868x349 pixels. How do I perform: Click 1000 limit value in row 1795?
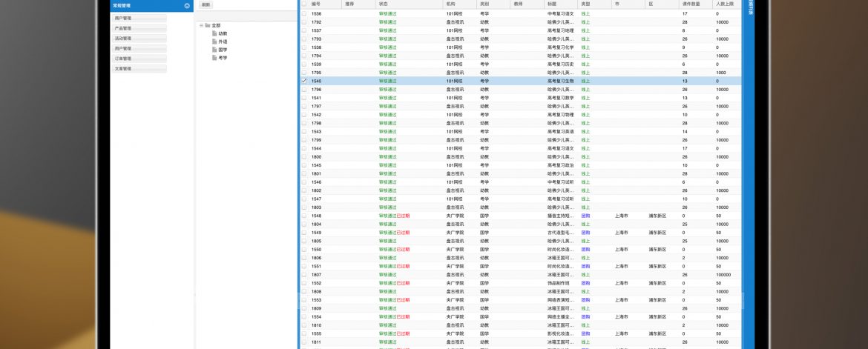[721, 73]
